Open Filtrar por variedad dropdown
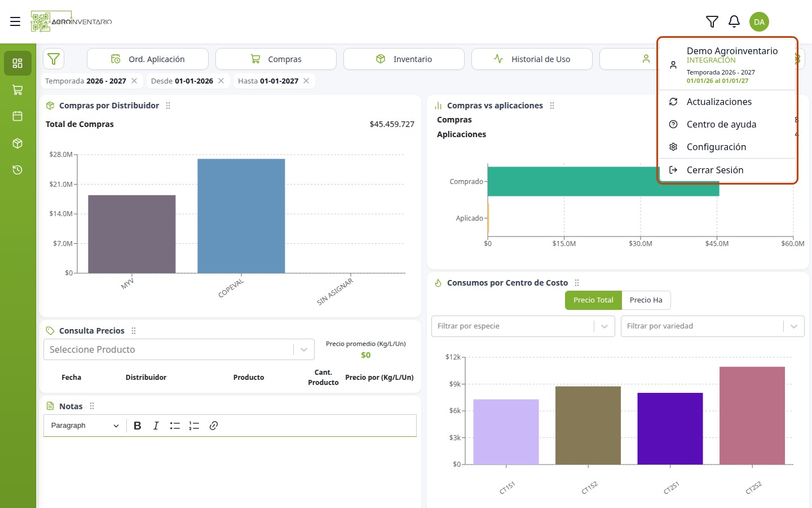Screen dimensions: 812x508 pyautogui.click(x=712, y=326)
